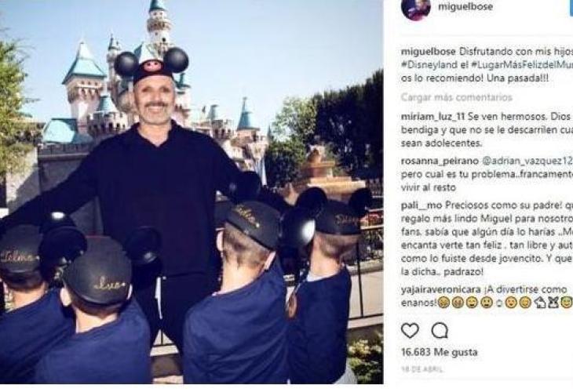
Task: Click the Disneyland castle photo
Action: point(192,192)
